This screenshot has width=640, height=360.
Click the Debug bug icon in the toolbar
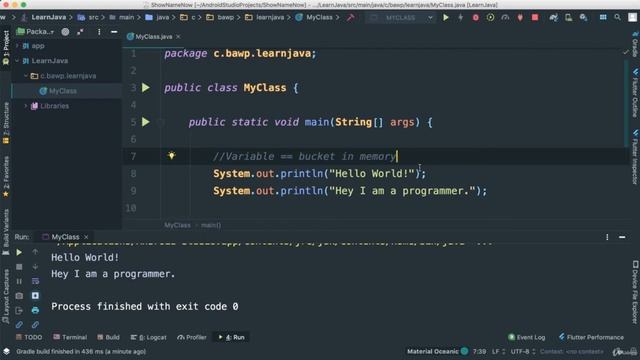[476, 18]
